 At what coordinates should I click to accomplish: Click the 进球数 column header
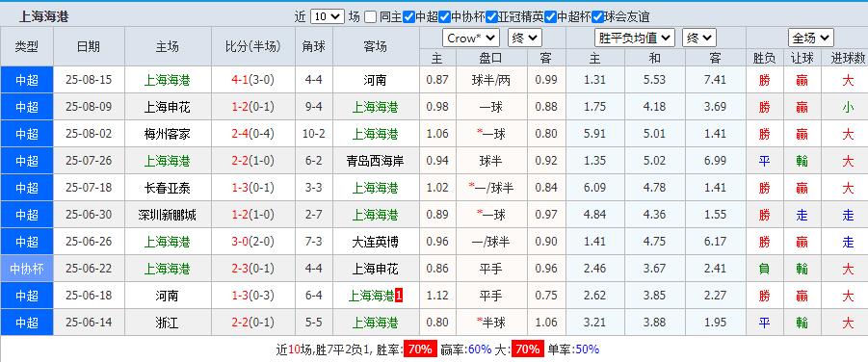point(848,58)
